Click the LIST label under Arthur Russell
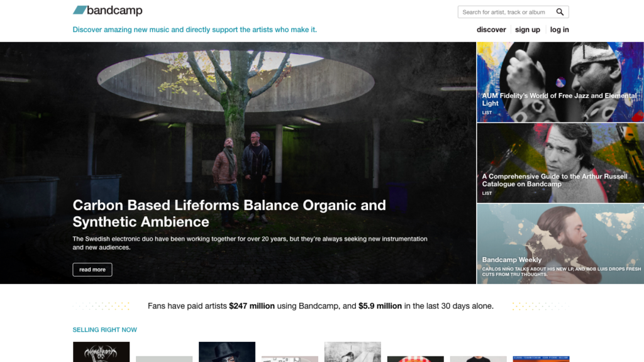Image resolution: width=644 pixels, height=362 pixels. click(487, 194)
